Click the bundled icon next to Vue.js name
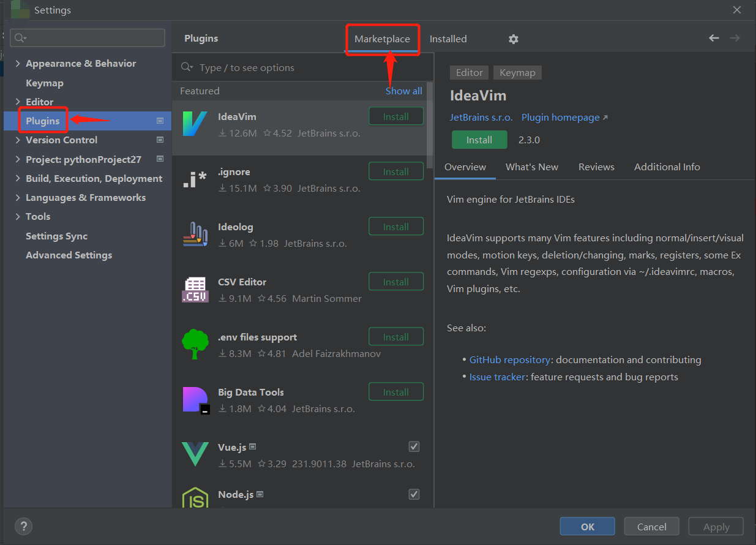This screenshot has height=545, width=756. click(252, 446)
